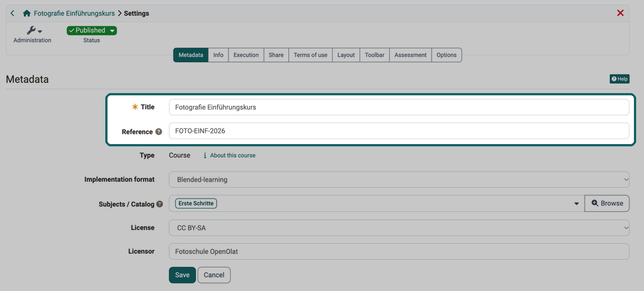Click the back arrow icon in breadcrumb
This screenshot has width=644, height=291.
(12, 13)
